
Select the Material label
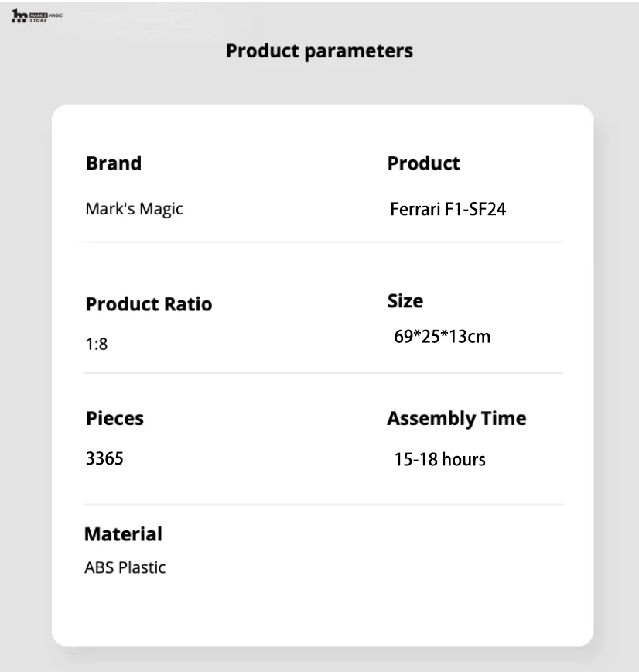point(123,534)
